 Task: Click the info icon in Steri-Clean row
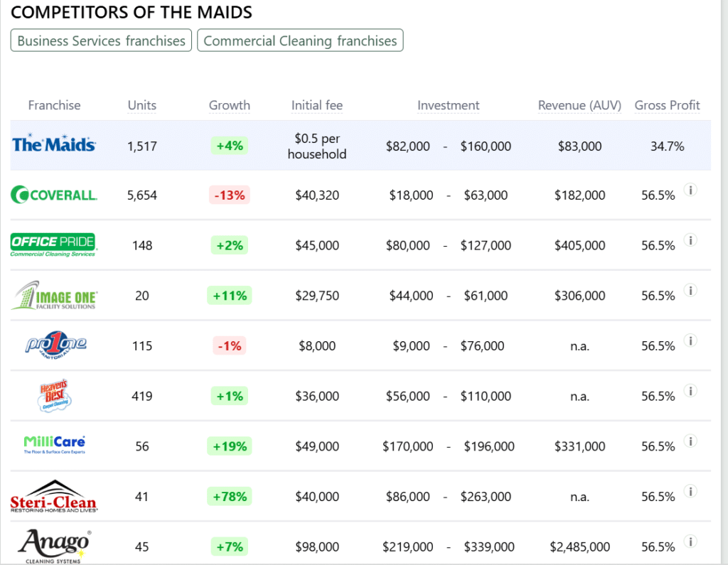(690, 491)
